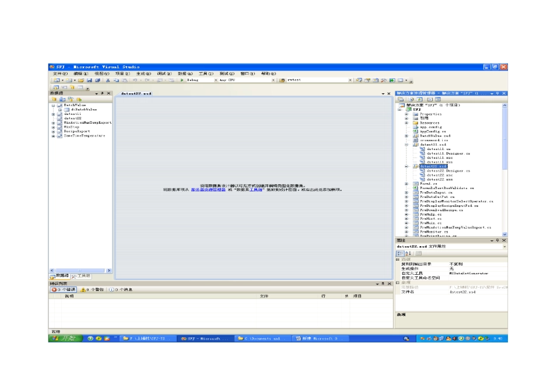Open the Debug configuration dropdown
Screen dimensions: 554x392
click(216, 80)
